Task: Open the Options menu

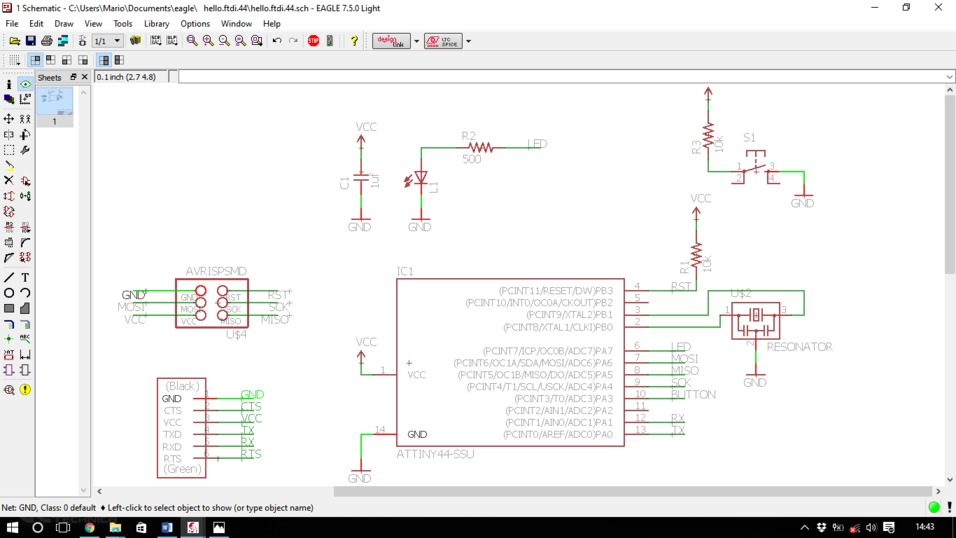Action: pos(194,24)
